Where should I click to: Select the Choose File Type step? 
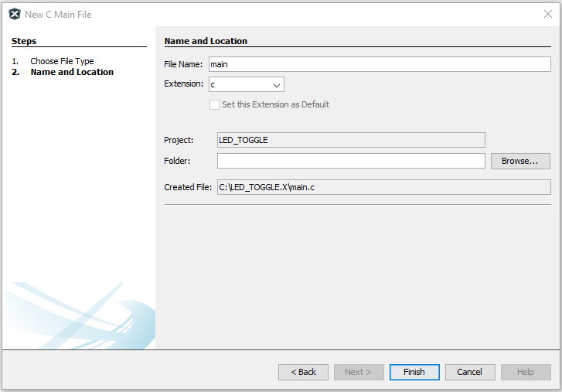point(62,61)
